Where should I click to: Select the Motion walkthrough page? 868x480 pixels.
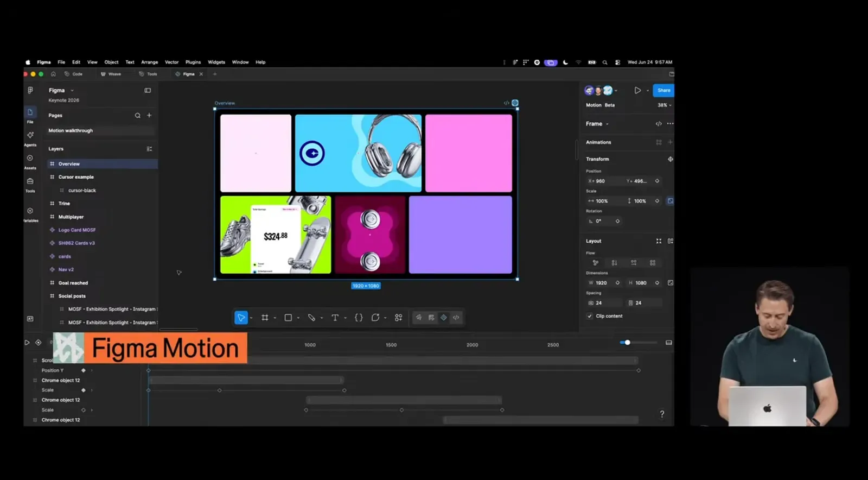[101, 131]
